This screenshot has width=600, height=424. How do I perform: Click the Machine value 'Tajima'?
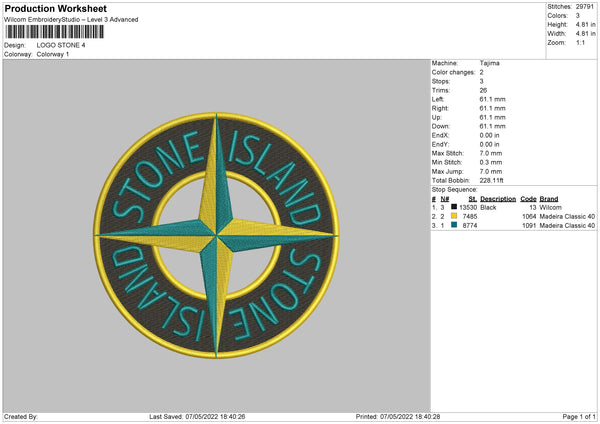tap(489, 63)
